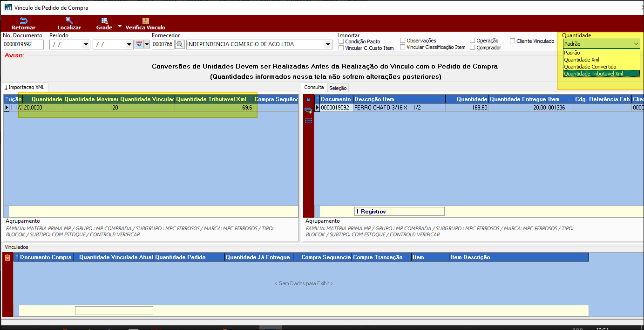Viewport: 644px width, 330px height.
Task: Click the Grade grid icon
Action: tap(104, 21)
